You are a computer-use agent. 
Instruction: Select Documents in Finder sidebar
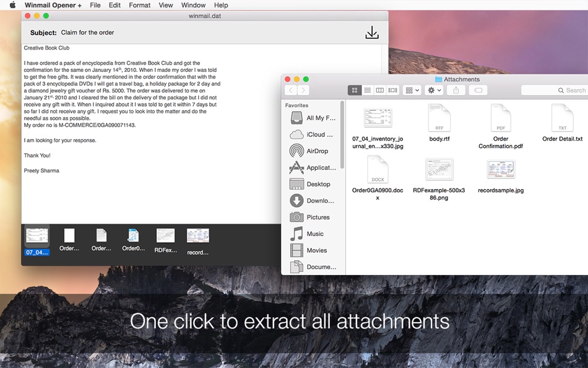pos(313,266)
